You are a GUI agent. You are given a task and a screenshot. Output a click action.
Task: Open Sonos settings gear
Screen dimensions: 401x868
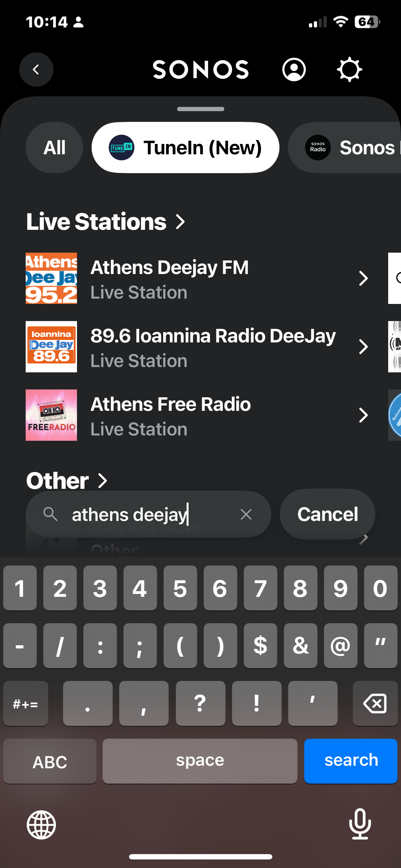(349, 69)
